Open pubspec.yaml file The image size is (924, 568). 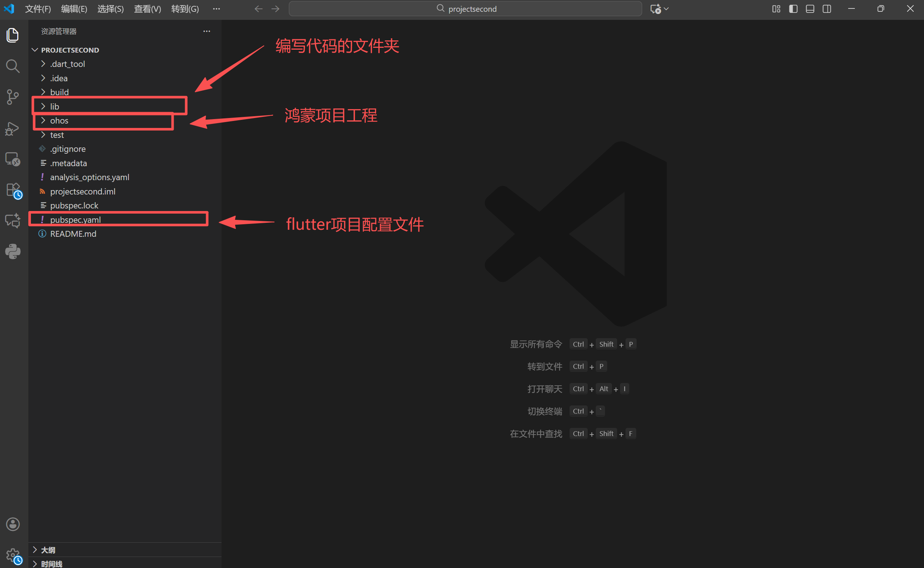[x=75, y=220]
